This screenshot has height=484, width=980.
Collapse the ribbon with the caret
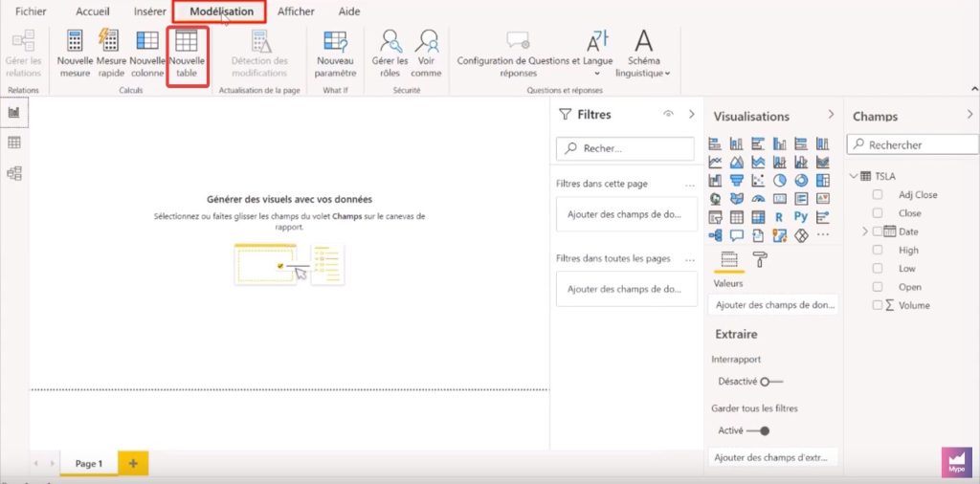(973, 90)
